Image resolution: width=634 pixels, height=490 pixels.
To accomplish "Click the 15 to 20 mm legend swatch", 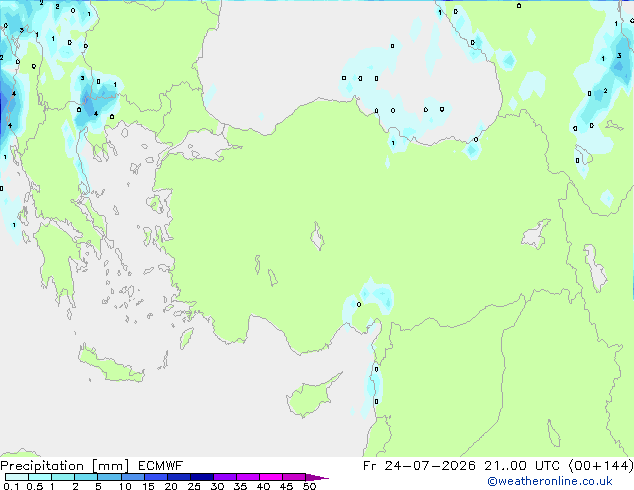I will pyautogui.click(x=156, y=477).
